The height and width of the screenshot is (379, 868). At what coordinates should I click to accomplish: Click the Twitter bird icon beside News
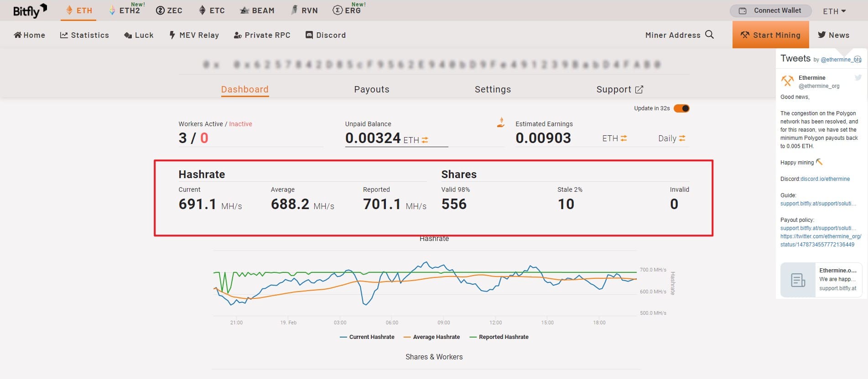point(821,35)
